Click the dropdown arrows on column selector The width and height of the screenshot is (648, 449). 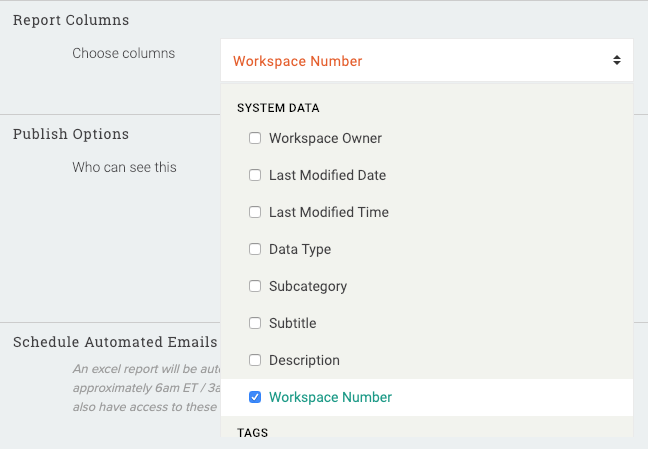pyautogui.click(x=617, y=61)
